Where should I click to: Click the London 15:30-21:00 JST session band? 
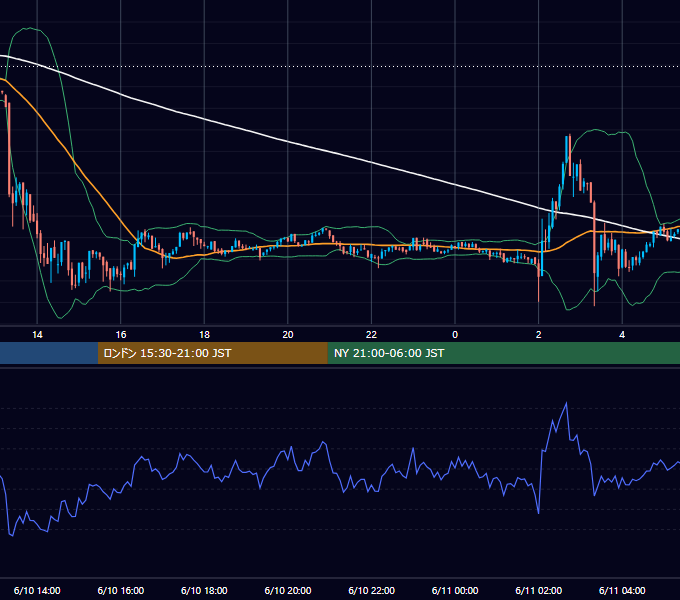[212, 353]
